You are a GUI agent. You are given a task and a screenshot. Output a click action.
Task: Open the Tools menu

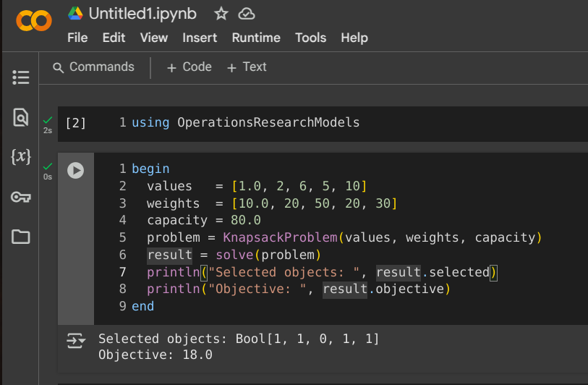tap(310, 38)
